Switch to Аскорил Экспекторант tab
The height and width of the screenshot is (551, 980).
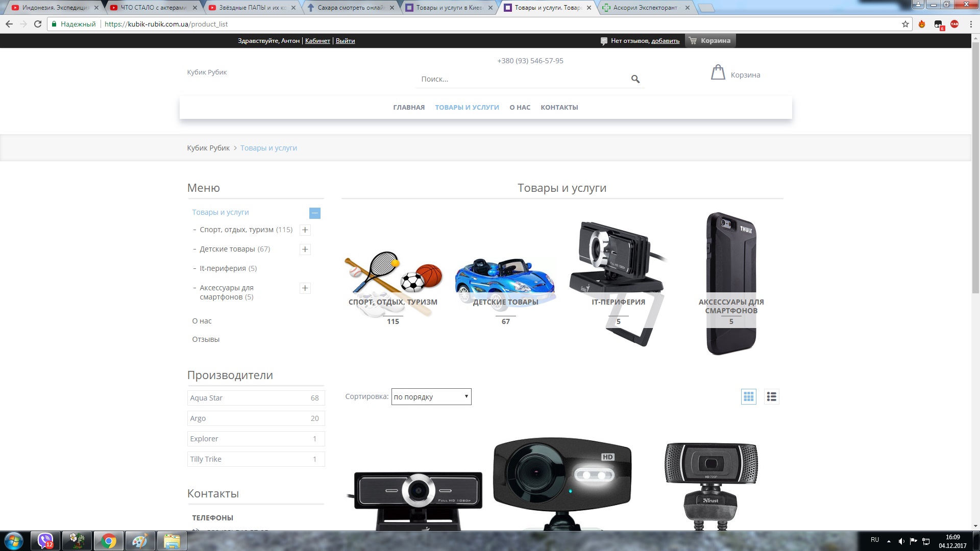(x=645, y=8)
